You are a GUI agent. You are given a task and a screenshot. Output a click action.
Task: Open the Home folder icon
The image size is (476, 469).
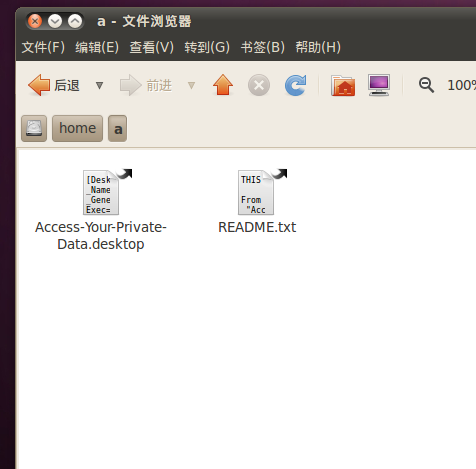(343, 85)
